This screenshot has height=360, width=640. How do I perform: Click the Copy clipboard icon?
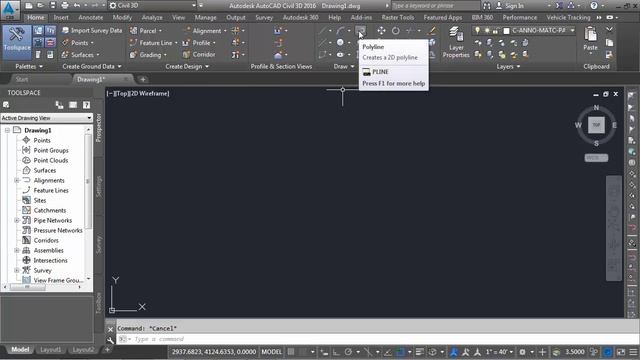[609, 42]
